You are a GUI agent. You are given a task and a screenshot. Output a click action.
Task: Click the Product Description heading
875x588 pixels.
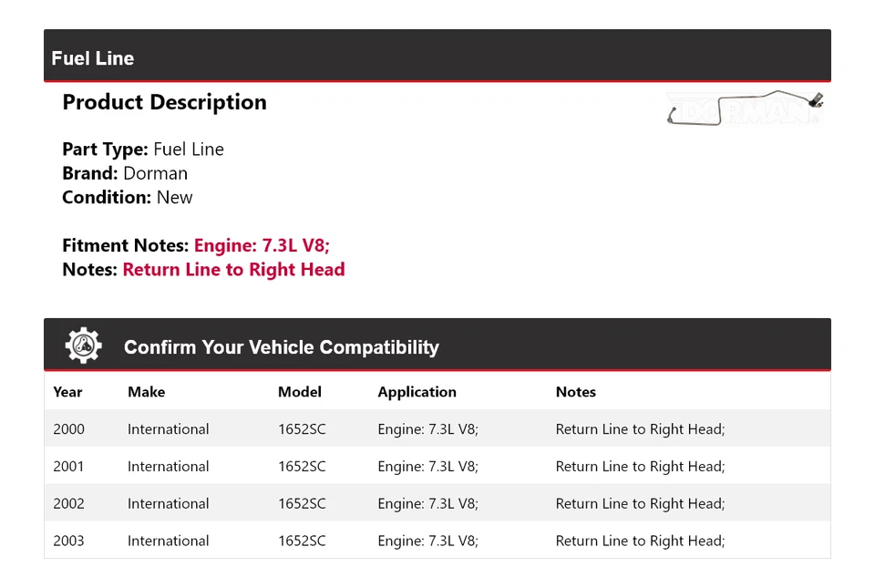(164, 102)
